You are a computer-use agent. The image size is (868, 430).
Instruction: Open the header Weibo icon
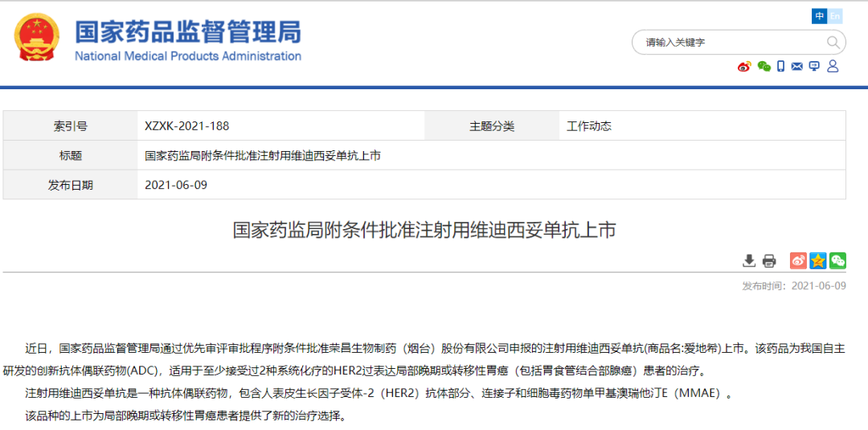pos(744,66)
